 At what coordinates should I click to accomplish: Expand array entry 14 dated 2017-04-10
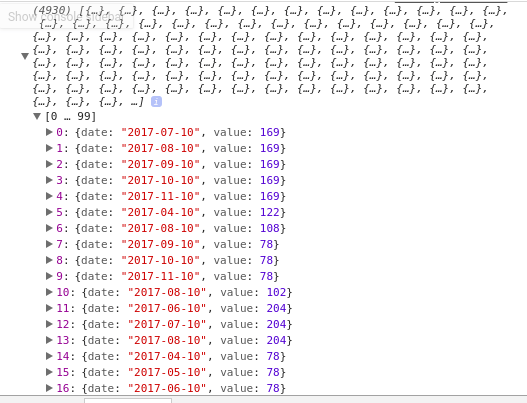click(x=49, y=356)
